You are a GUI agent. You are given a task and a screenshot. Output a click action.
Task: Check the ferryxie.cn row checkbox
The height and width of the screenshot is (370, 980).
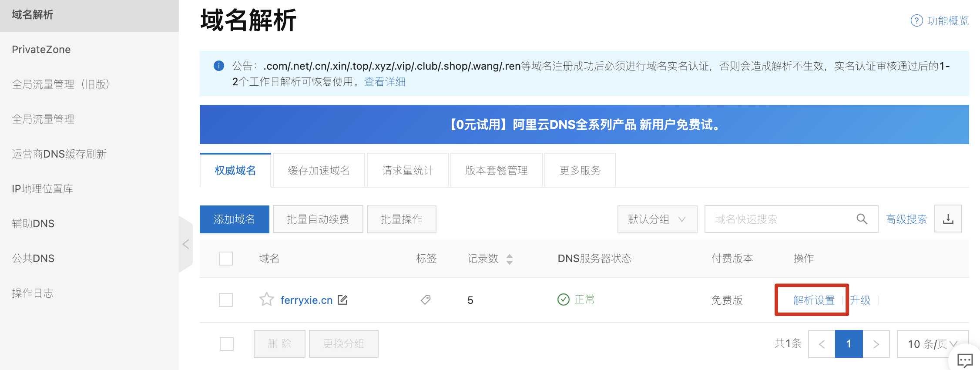point(226,300)
